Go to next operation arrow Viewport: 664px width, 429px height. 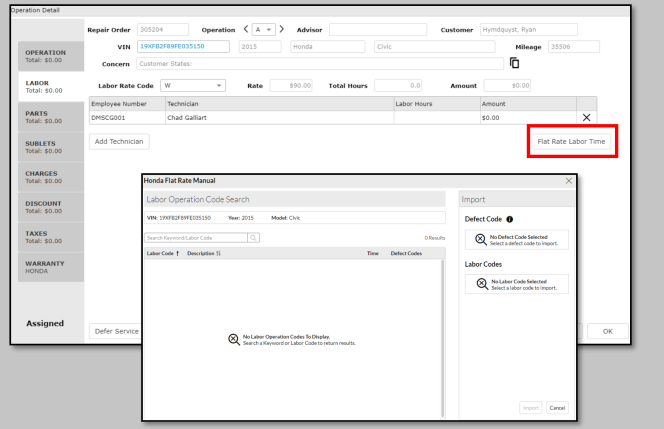point(282,27)
